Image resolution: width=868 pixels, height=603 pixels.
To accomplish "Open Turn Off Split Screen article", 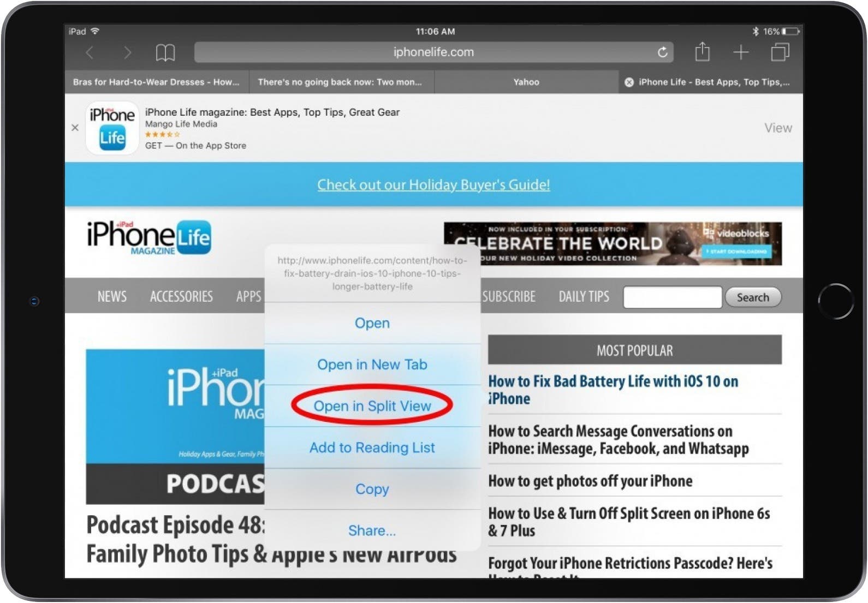I will 629,522.
